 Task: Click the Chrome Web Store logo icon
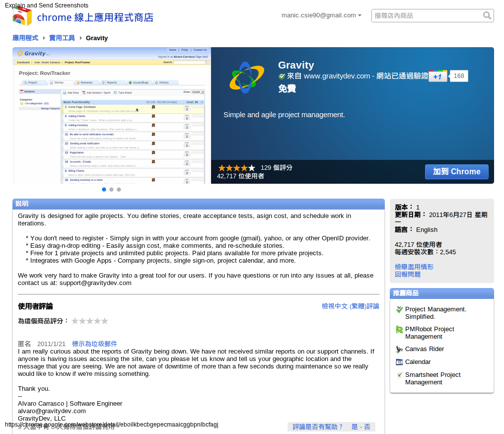pos(22,17)
